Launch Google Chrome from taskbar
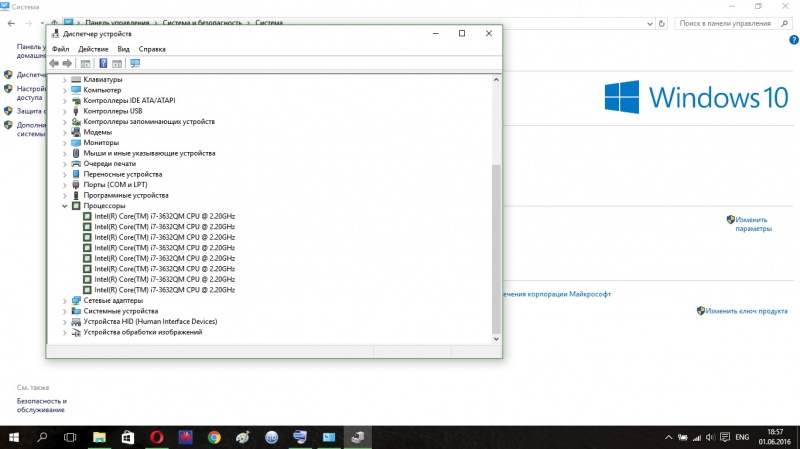 [214, 437]
